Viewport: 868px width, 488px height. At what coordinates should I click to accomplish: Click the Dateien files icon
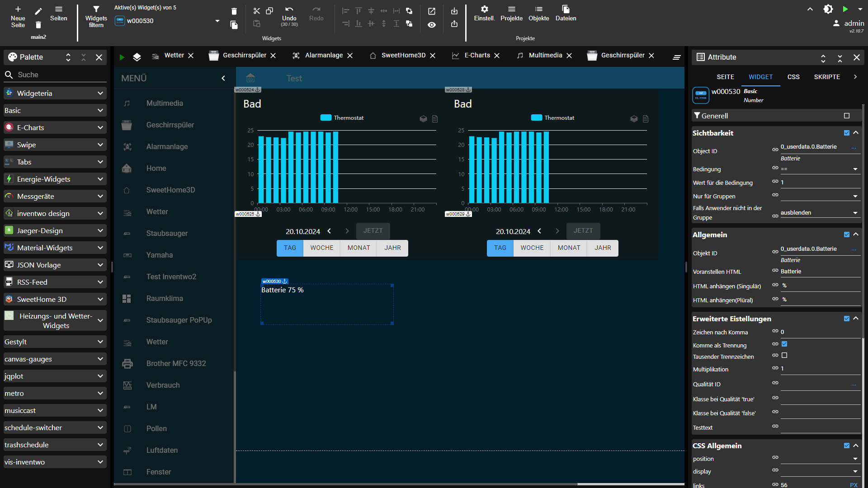pos(566,9)
